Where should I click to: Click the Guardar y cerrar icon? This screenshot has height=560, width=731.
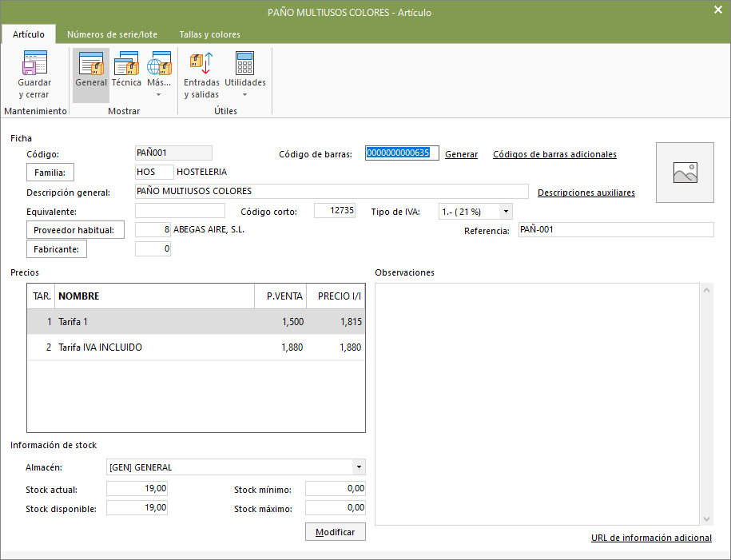[x=34, y=63]
